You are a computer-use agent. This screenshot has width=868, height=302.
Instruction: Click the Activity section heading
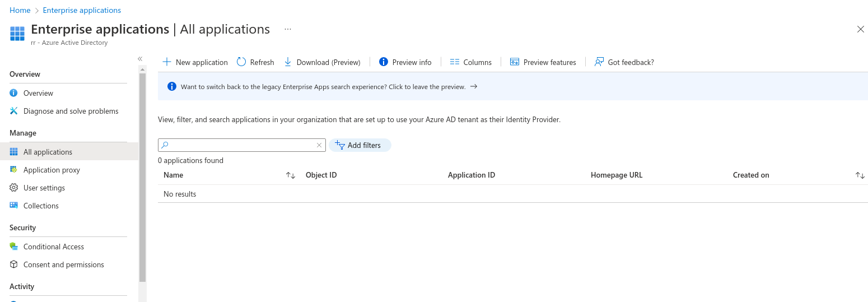tap(22, 287)
